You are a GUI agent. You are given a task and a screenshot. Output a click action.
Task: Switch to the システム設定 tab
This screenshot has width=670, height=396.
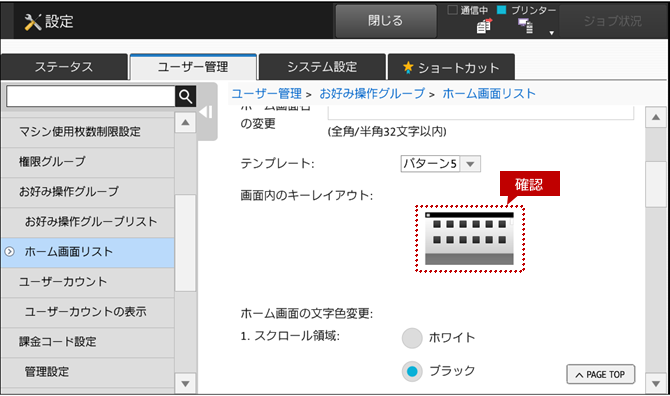(x=322, y=67)
